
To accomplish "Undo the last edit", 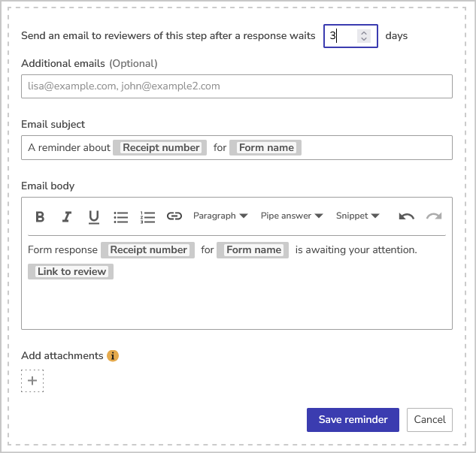I will (407, 216).
